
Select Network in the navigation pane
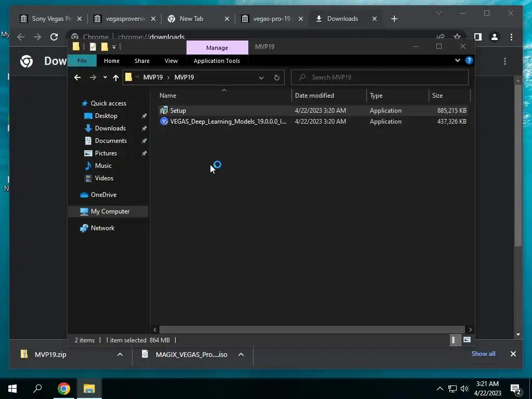(x=102, y=228)
